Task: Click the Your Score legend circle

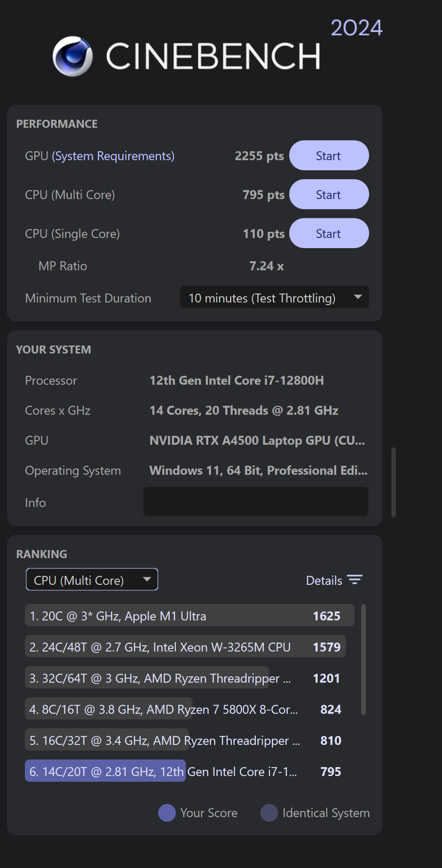Action: click(x=167, y=813)
